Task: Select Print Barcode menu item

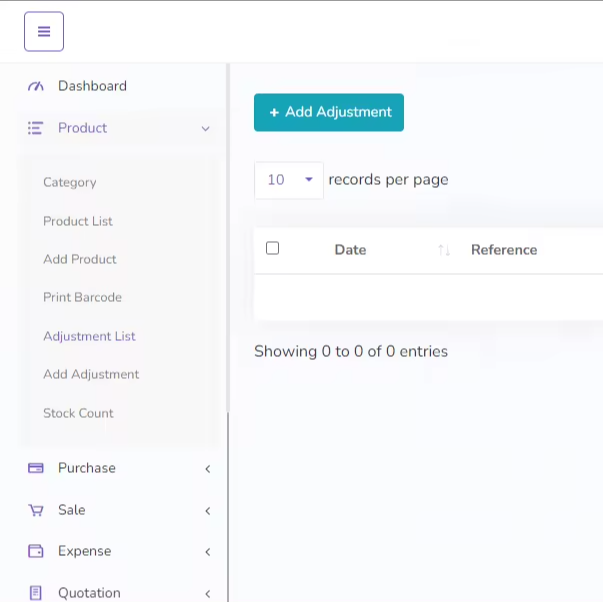Action: 82,297
